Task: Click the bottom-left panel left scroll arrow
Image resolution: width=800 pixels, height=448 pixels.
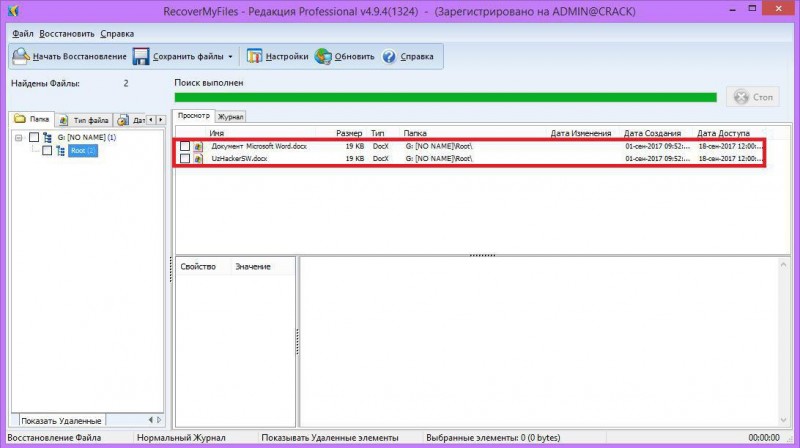Action: 151,420
